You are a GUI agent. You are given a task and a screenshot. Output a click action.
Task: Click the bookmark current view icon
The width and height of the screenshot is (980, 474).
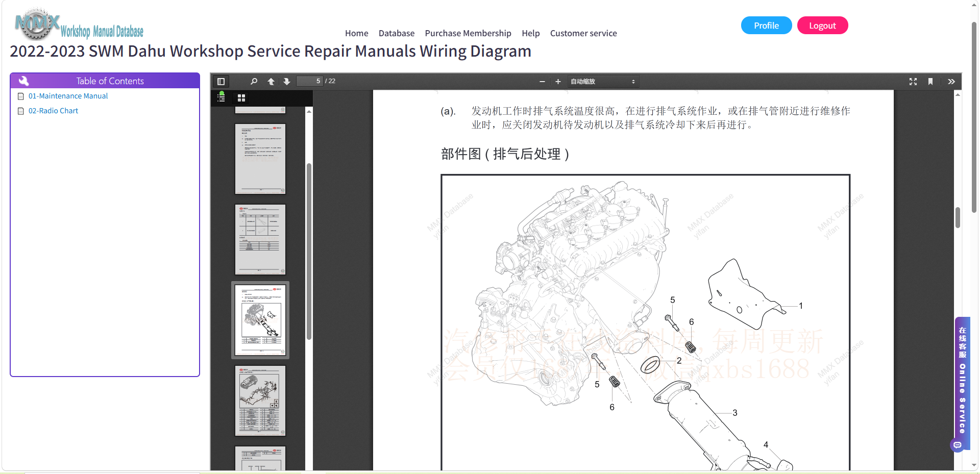930,82
